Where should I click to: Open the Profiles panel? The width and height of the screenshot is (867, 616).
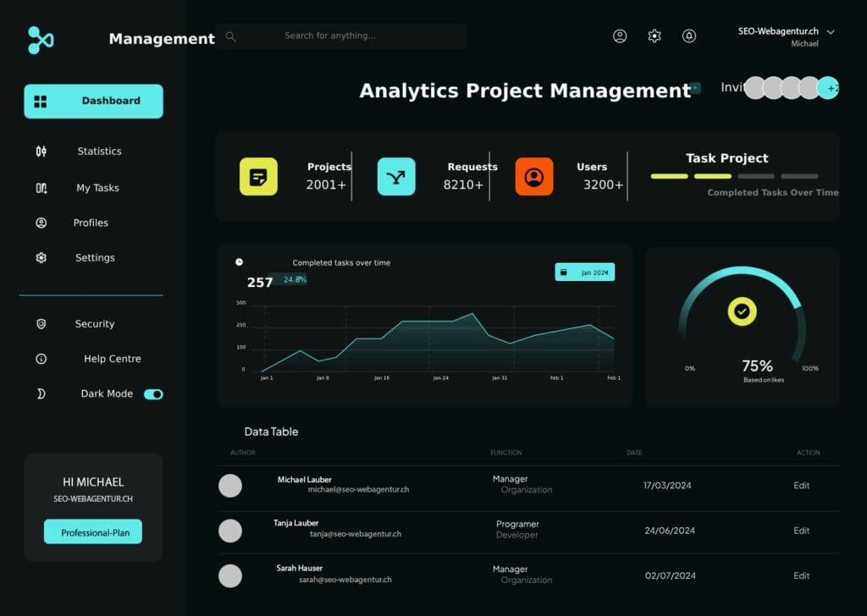tap(89, 223)
